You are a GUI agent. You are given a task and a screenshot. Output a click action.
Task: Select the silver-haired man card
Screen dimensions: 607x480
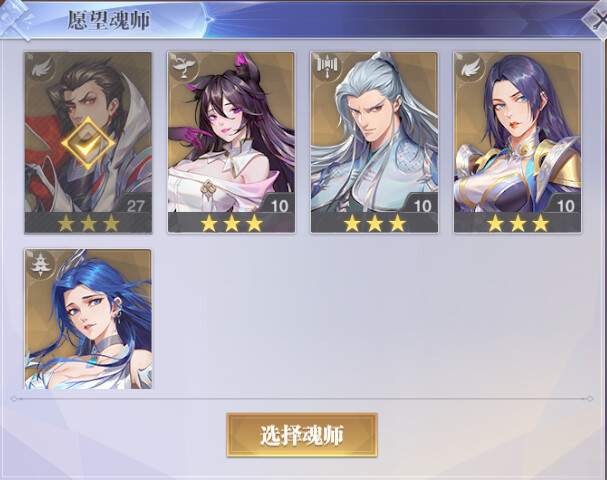point(374,142)
